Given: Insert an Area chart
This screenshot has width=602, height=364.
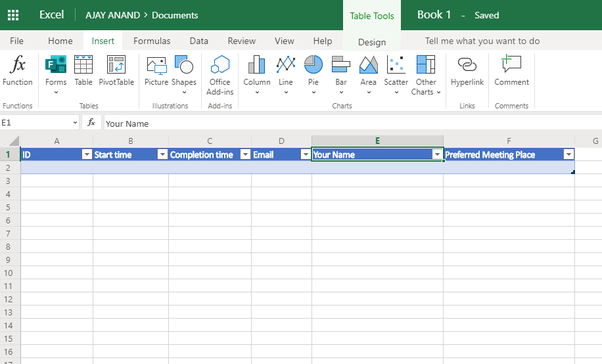Looking at the screenshot, I should (x=368, y=71).
